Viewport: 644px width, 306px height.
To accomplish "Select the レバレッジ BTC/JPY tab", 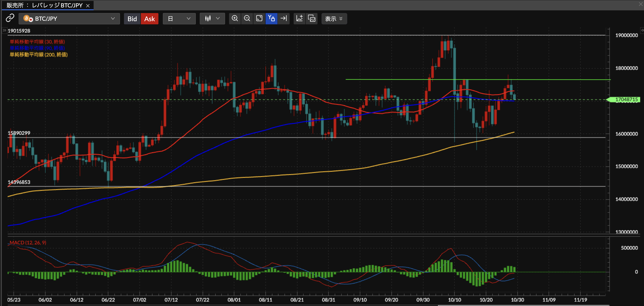I will click(45, 5).
